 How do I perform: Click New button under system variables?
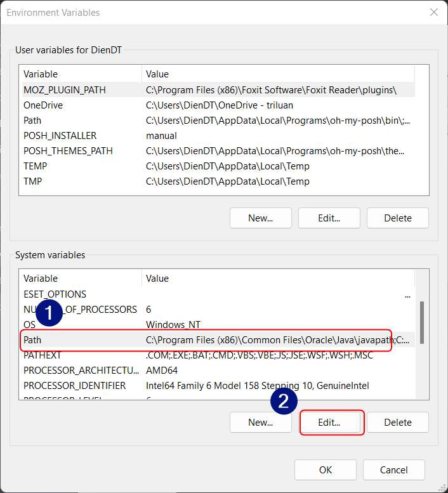point(260,423)
